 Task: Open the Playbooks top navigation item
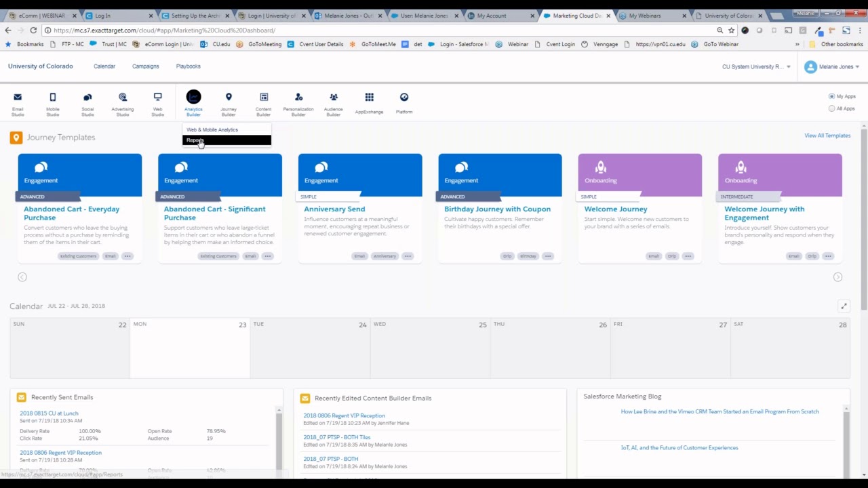tap(188, 66)
